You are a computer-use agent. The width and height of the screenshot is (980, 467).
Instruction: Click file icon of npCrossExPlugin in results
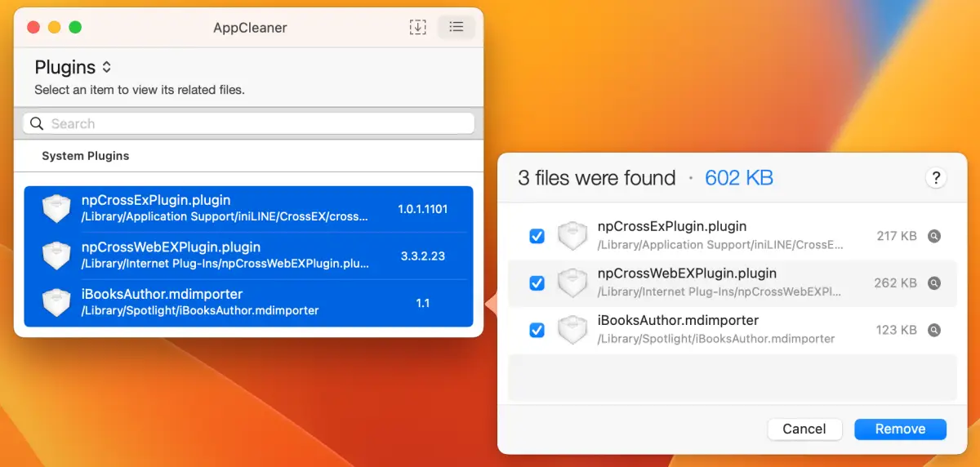[572, 236]
